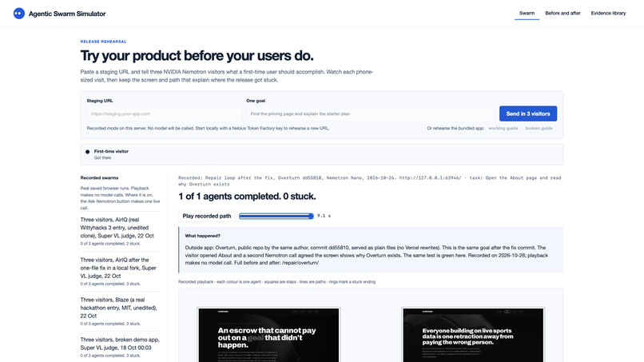Screen dimensions: 644x362
Task: Click Play recorded path button
Action: pyautogui.click(x=207, y=216)
